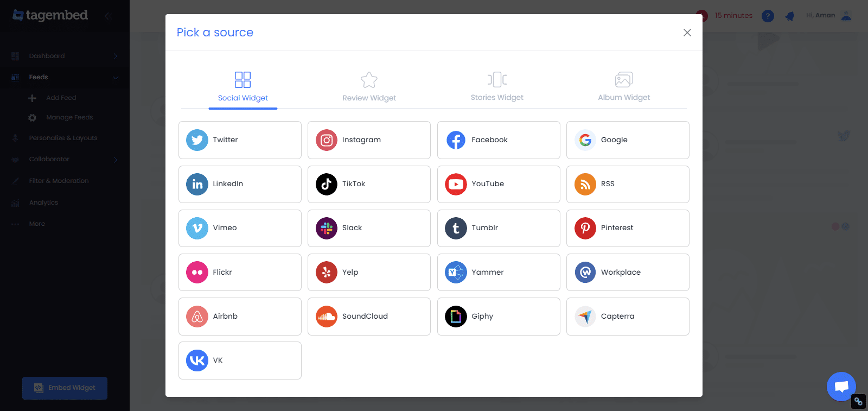
Task: Open the Album Widget tab
Action: (624, 87)
